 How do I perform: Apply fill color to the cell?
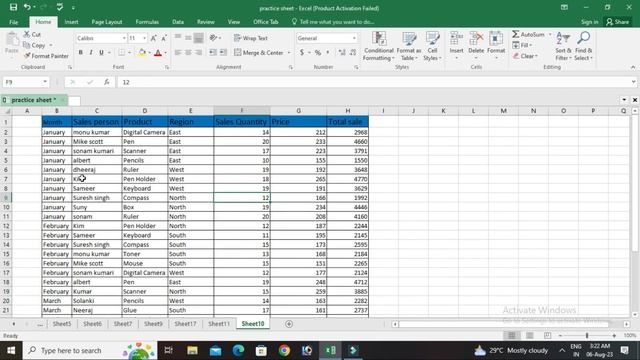click(x=142, y=53)
